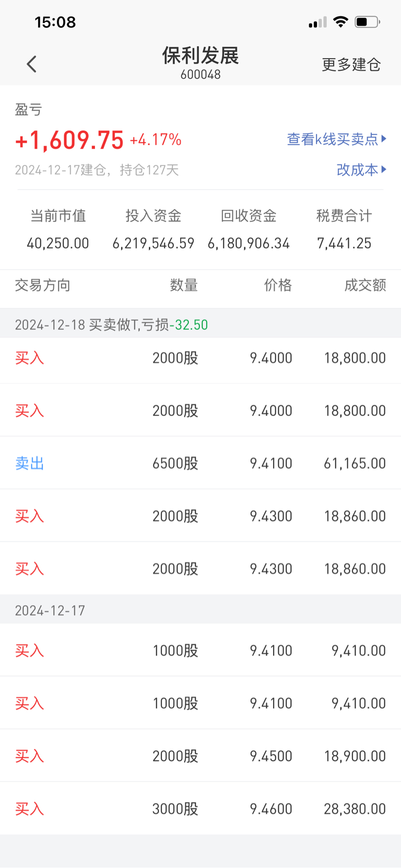Tap the 成交额 column header

(x=365, y=285)
